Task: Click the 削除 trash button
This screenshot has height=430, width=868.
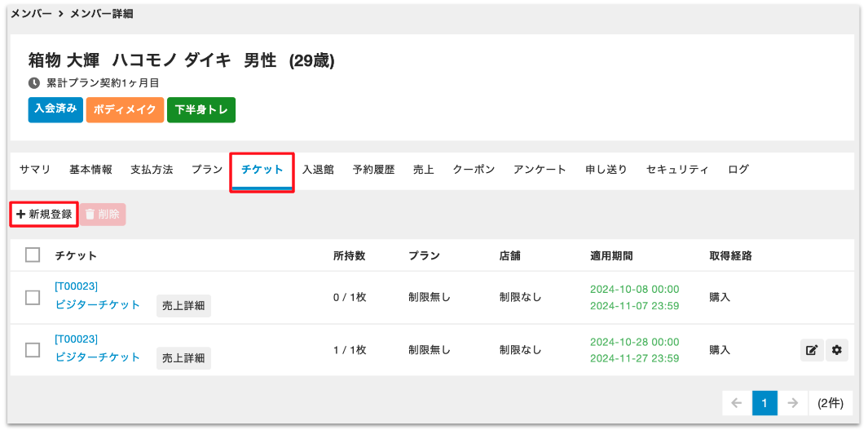Action: 103,215
